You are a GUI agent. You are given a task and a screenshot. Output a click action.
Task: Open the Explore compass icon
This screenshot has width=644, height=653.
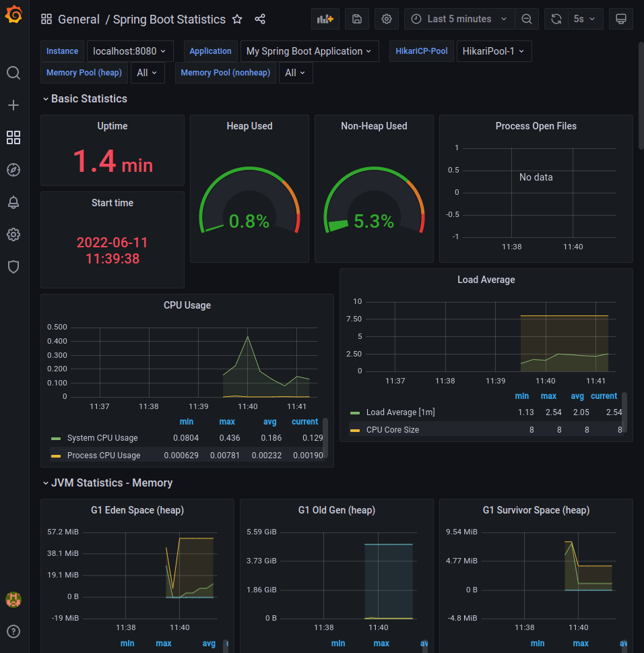[13, 170]
